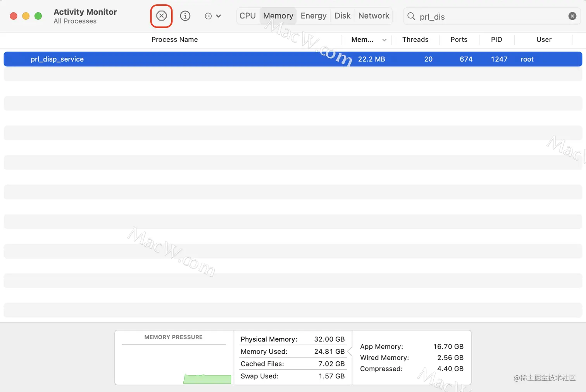Switch to the Memory tab

pos(278,16)
